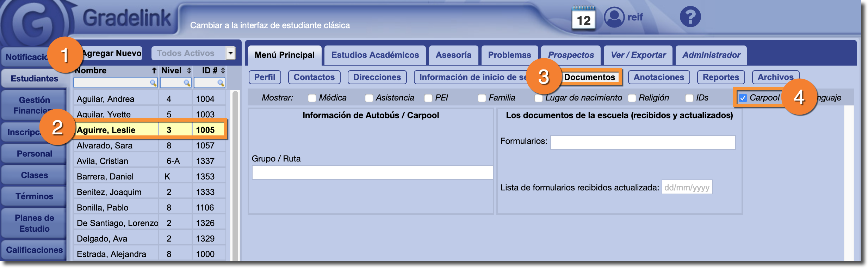Expand the Todos Activos dropdown
The height and width of the screenshot is (268, 868).
tap(230, 53)
